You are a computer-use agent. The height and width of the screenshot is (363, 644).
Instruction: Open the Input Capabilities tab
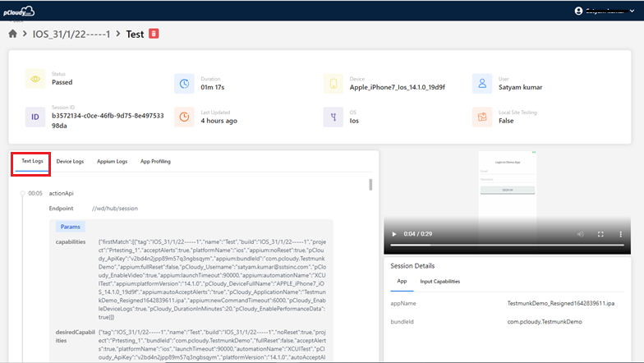[x=439, y=281]
